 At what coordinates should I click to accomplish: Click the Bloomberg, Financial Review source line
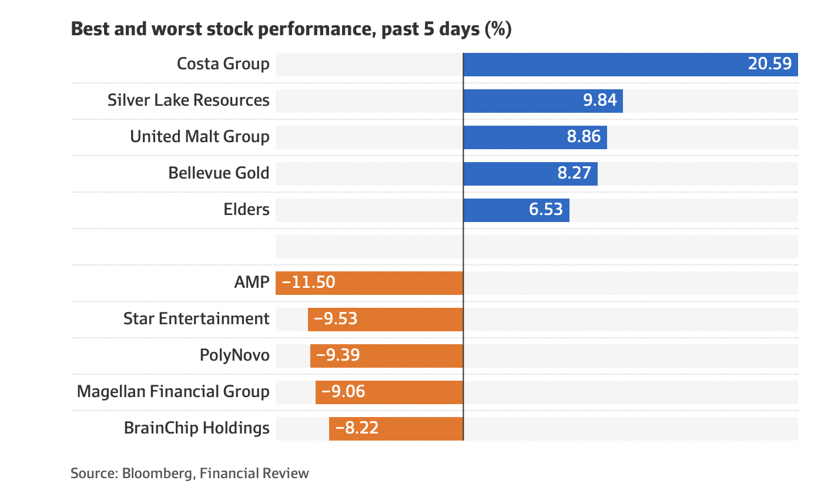(x=189, y=473)
